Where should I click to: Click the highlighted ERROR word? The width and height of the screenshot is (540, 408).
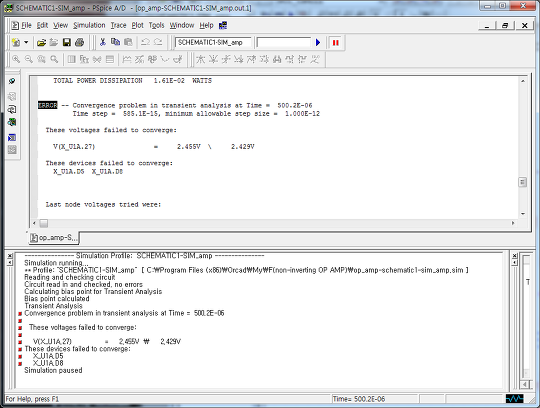pos(48,105)
